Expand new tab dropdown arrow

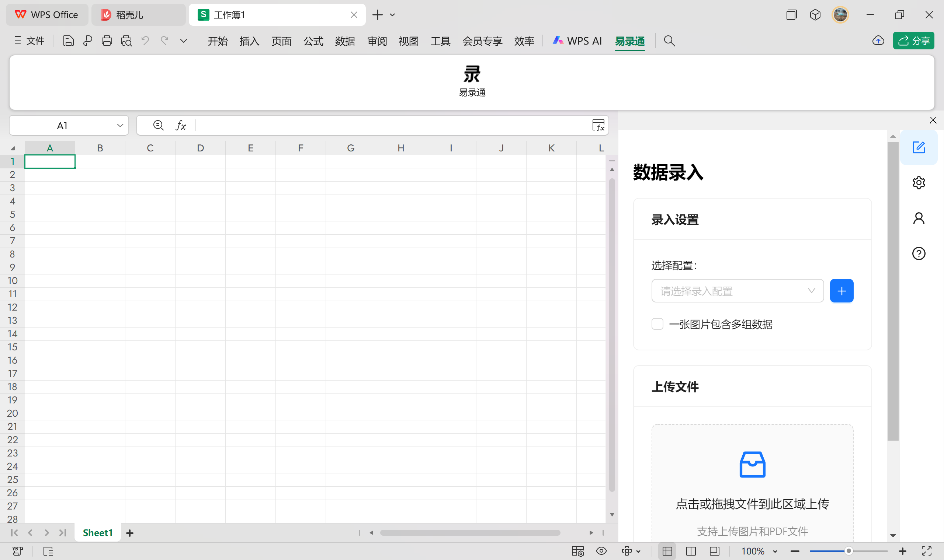(x=392, y=15)
